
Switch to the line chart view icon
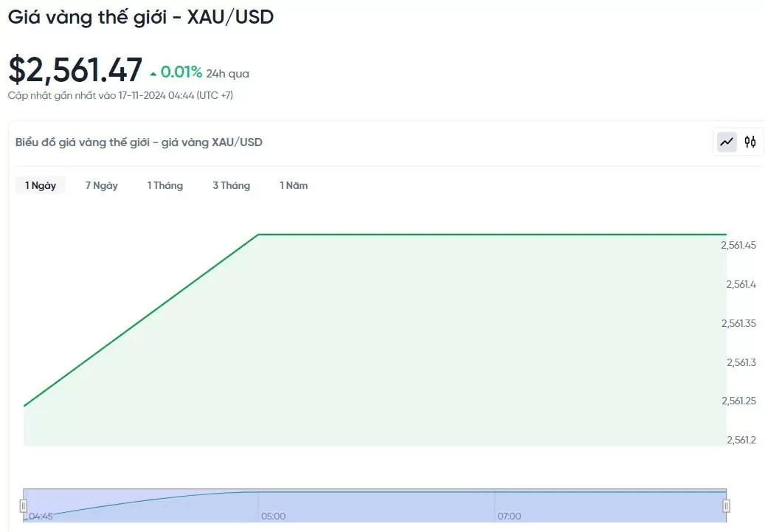click(x=727, y=142)
